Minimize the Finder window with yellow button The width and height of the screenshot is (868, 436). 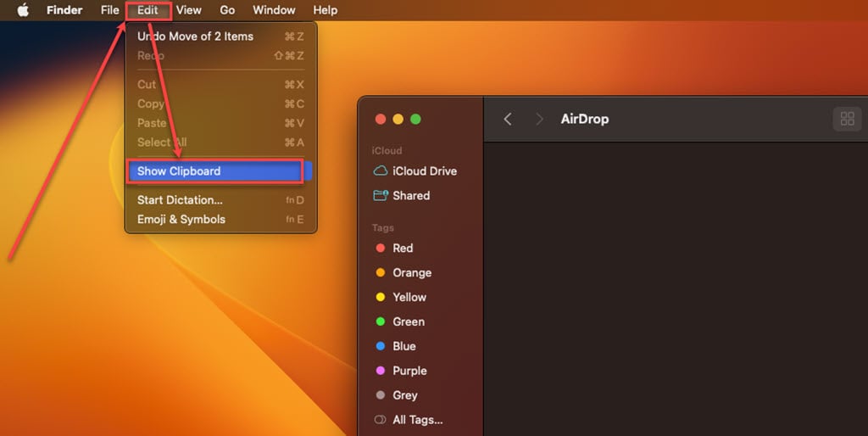398,119
